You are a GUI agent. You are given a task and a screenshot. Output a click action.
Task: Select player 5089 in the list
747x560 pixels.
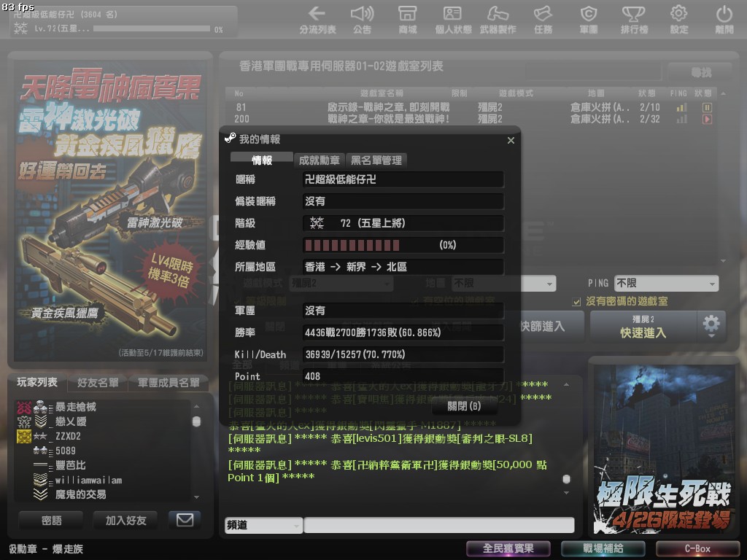click(102, 451)
